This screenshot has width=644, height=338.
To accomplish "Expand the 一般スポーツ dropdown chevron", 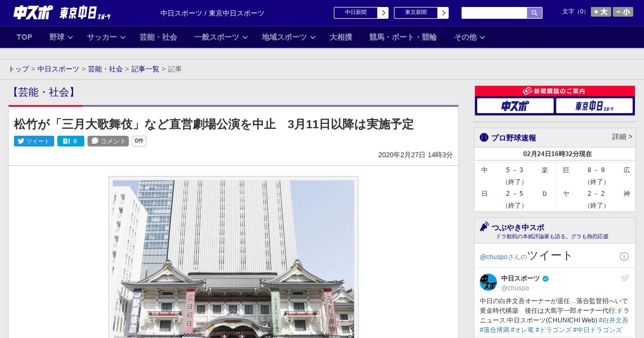I will tap(245, 38).
